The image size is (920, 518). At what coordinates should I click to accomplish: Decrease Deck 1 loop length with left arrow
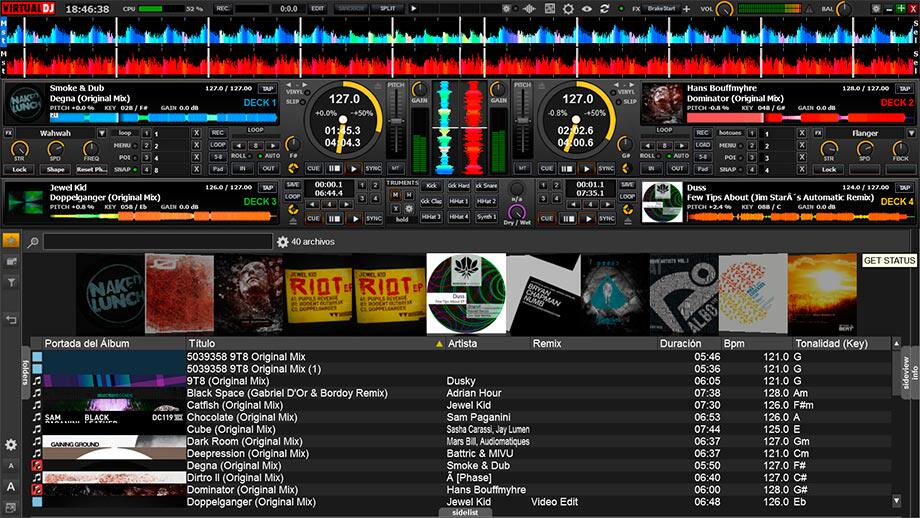coord(239,145)
